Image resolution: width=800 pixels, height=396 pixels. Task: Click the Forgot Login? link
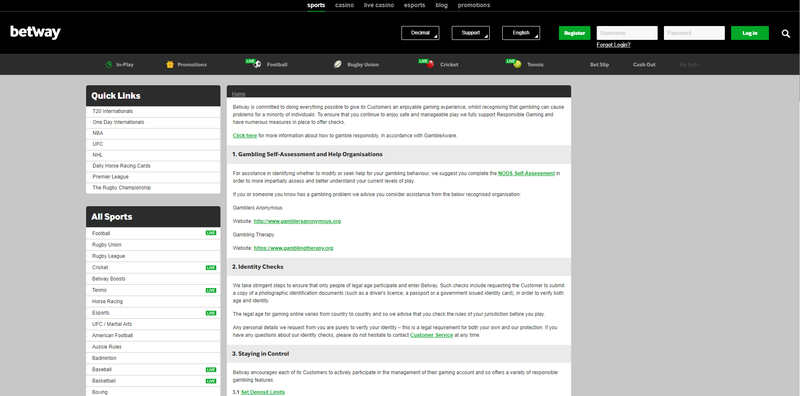click(613, 45)
